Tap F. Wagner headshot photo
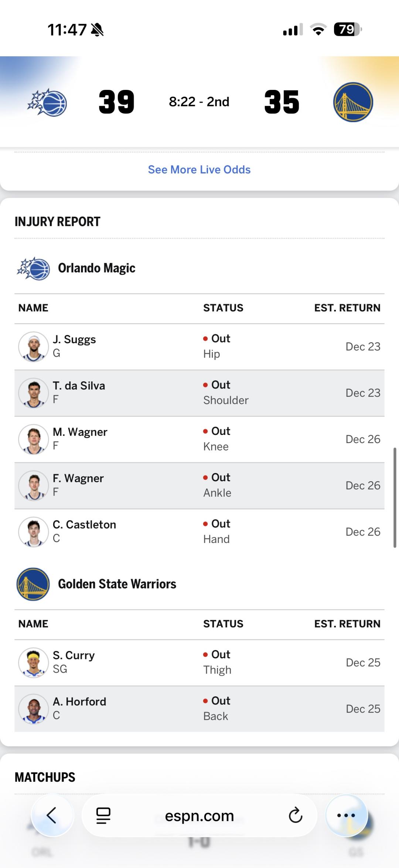Screen dimensions: 399x868 [x=34, y=486]
